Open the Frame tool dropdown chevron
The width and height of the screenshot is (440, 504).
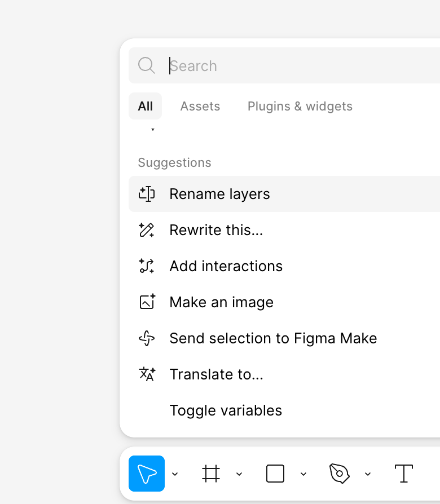coord(239,474)
